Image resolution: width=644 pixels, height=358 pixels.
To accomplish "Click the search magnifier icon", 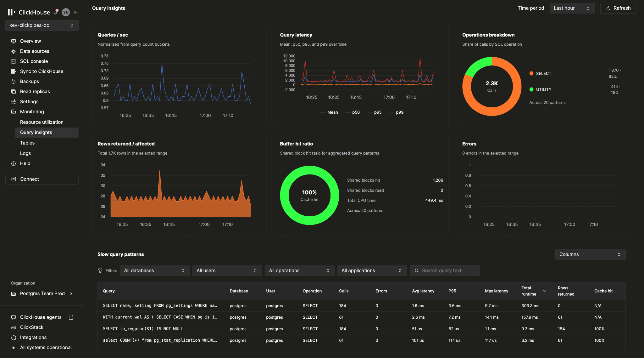I will pos(417,271).
